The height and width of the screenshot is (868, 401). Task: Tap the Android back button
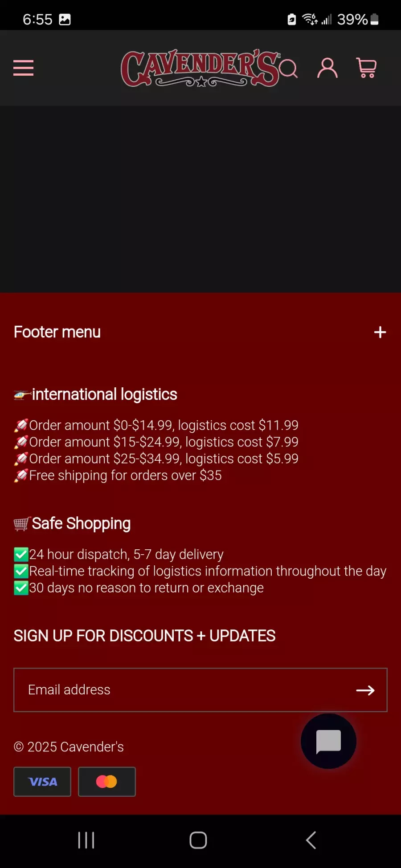tap(311, 840)
